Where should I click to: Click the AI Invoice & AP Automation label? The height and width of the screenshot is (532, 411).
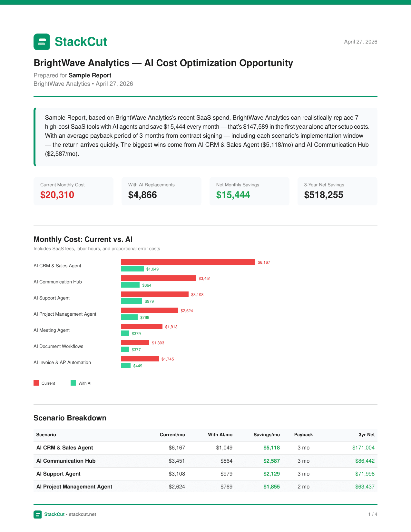pyautogui.click(x=62, y=362)
